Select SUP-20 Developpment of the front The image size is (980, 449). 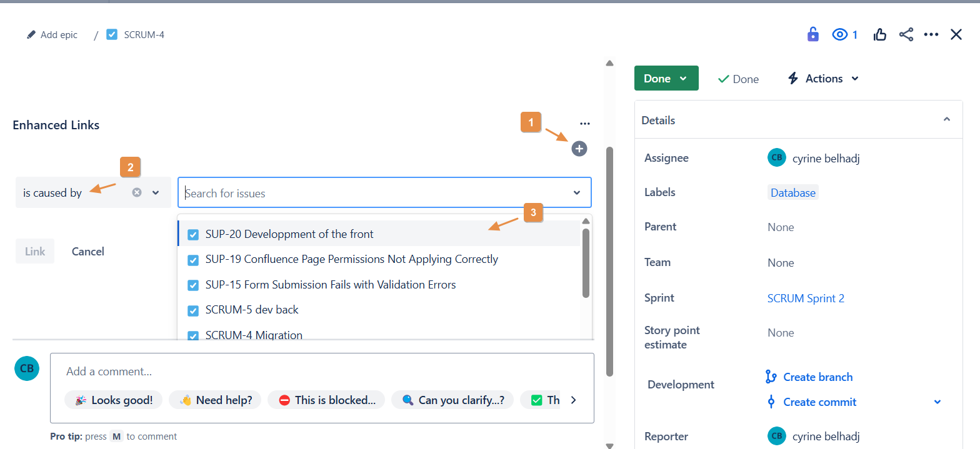pyautogui.click(x=289, y=234)
